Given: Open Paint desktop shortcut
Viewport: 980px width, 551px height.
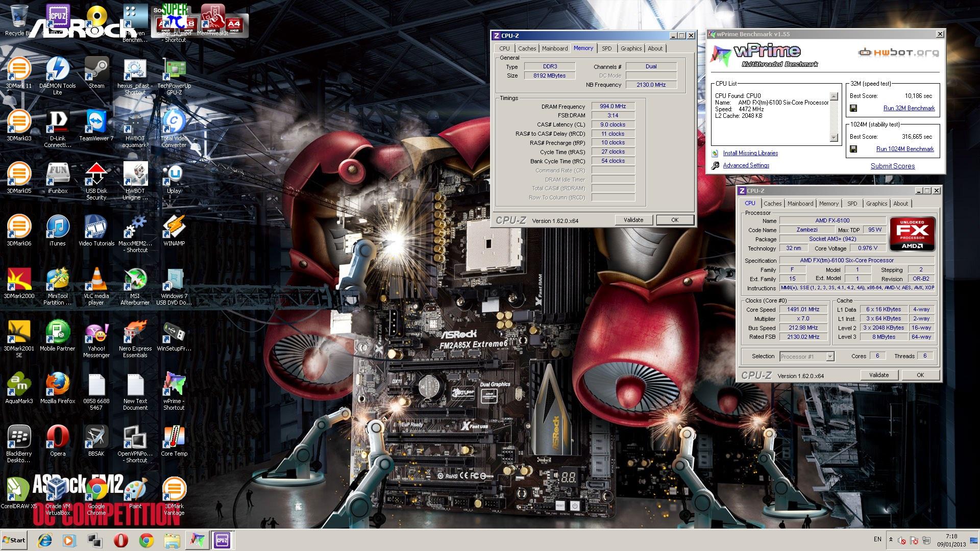Looking at the screenshot, I should pos(135,494).
